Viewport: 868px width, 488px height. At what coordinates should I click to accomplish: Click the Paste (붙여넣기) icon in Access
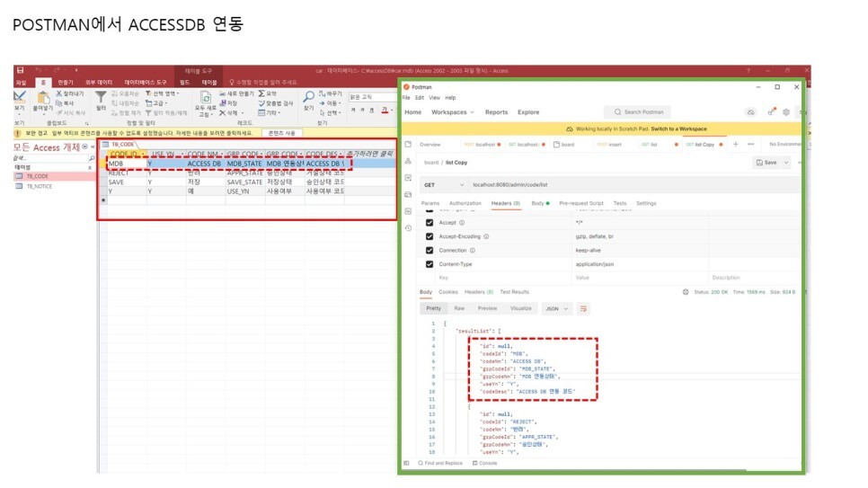42,99
